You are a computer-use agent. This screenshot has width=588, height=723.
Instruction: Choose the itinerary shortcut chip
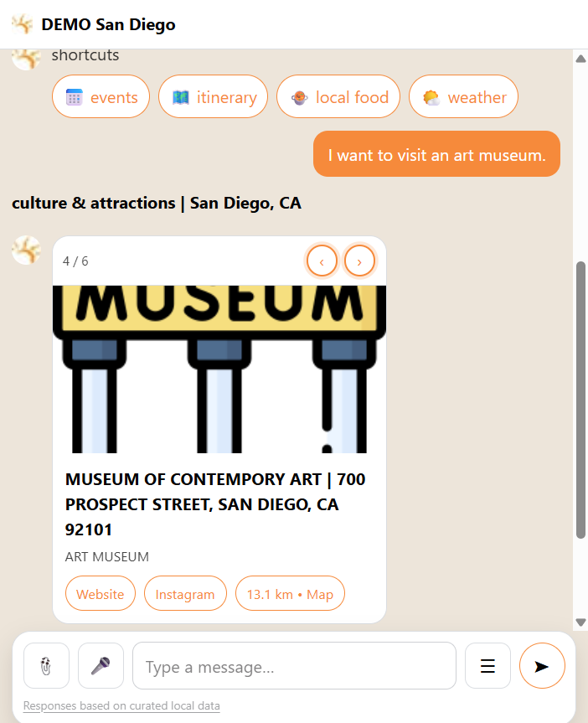pyautogui.click(x=213, y=97)
